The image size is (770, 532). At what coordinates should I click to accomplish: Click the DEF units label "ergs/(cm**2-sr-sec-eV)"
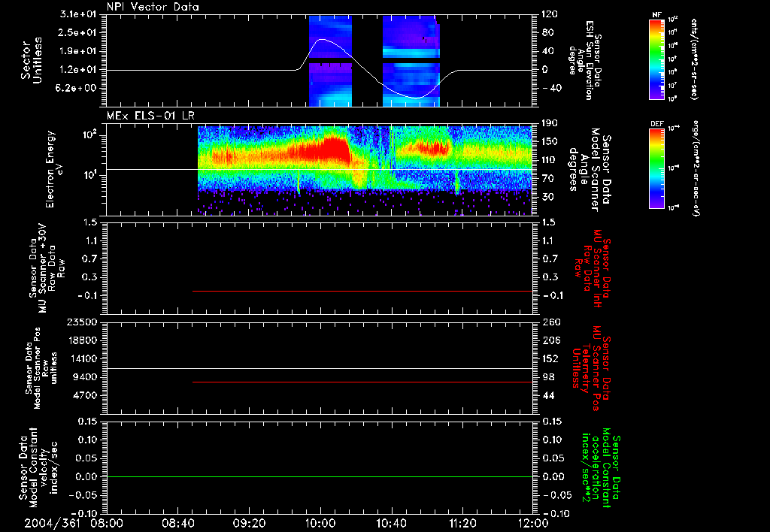[696, 168]
